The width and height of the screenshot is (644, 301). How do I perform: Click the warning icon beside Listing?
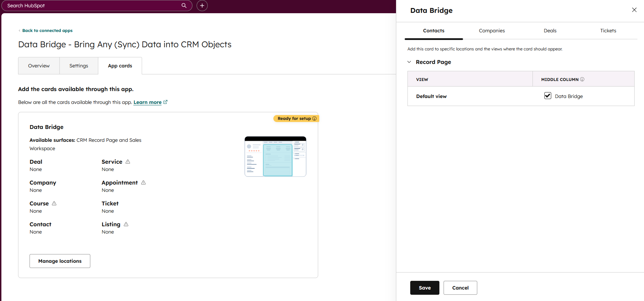(126, 224)
